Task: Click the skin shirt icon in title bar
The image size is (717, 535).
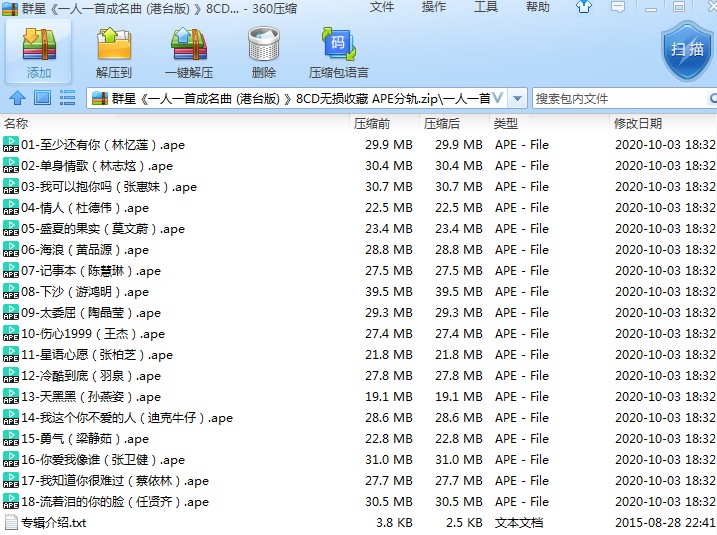Action: point(584,7)
